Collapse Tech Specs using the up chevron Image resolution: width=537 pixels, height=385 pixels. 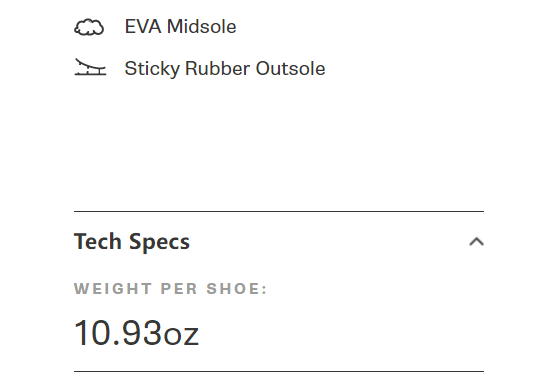(476, 242)
